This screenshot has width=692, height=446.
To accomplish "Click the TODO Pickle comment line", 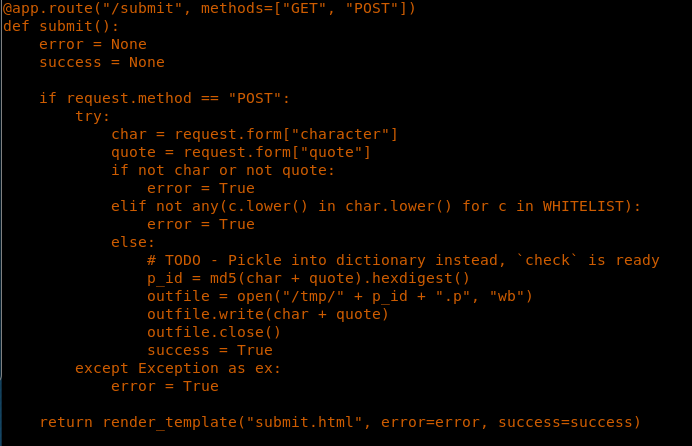I will point(403,260).
